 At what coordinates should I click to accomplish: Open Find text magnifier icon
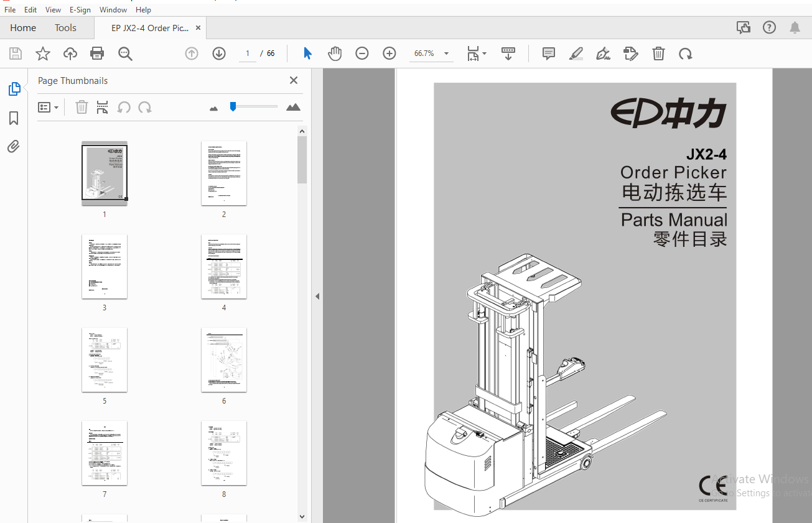(125, 53)
